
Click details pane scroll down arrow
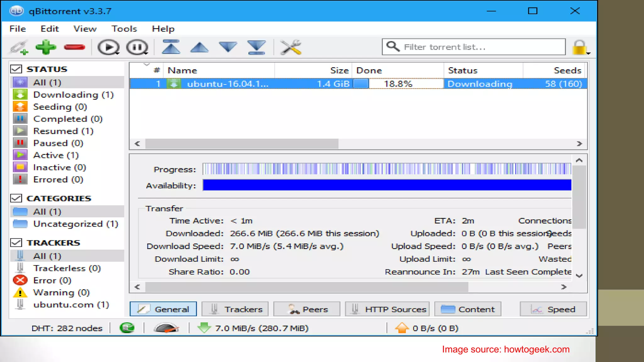(x=579, y=276)
